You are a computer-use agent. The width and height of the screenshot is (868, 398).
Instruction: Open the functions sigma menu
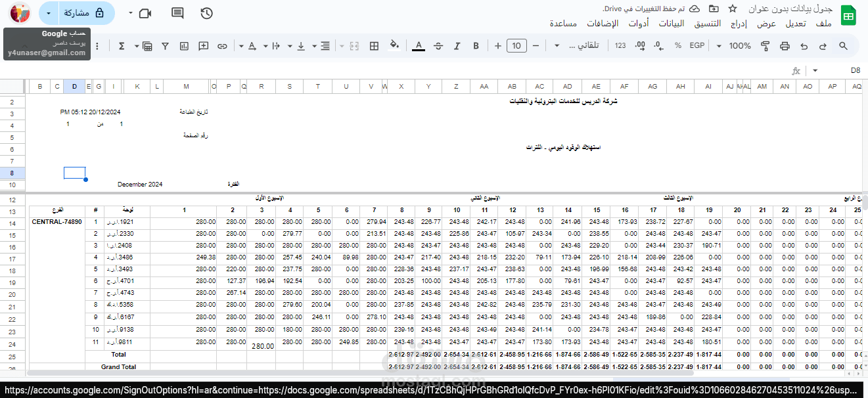pyautogui.click(x=122, y=46)
